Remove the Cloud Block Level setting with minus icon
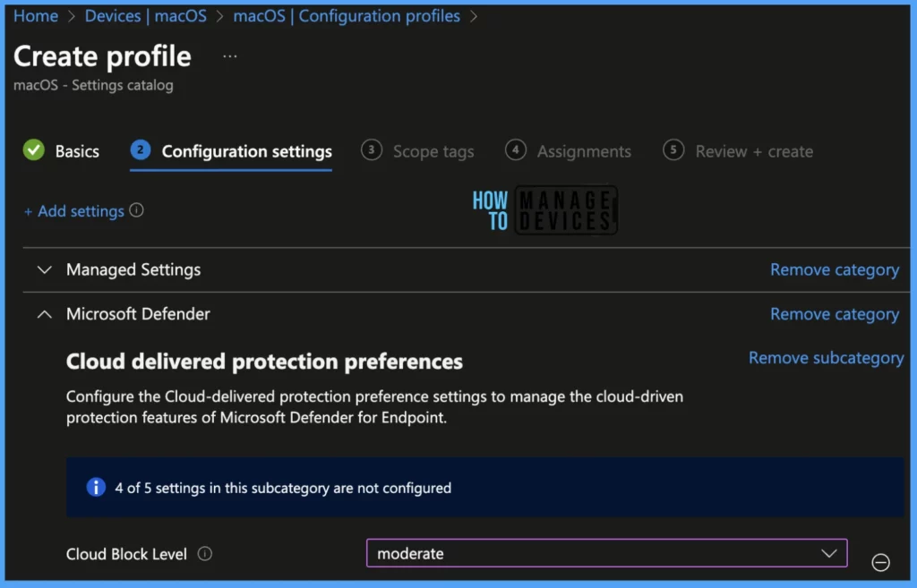 point(881,562)
